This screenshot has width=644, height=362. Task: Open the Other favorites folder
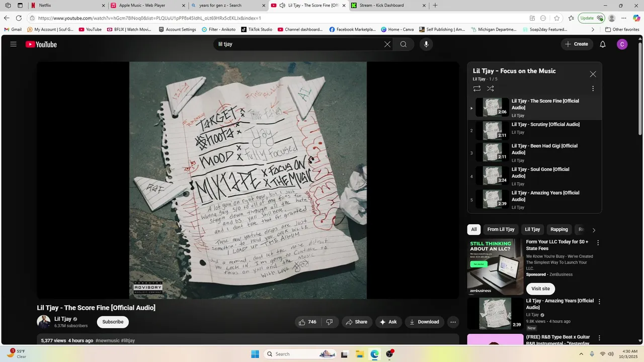622,30
